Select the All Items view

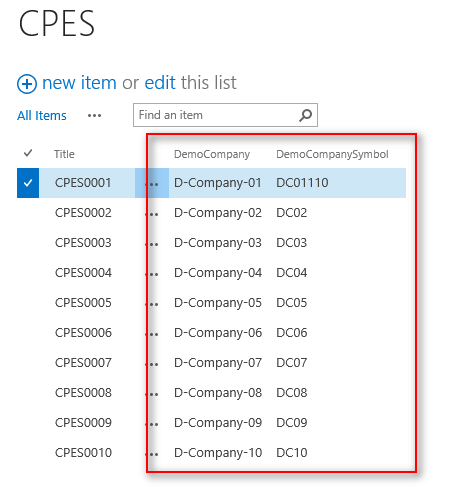42,116
